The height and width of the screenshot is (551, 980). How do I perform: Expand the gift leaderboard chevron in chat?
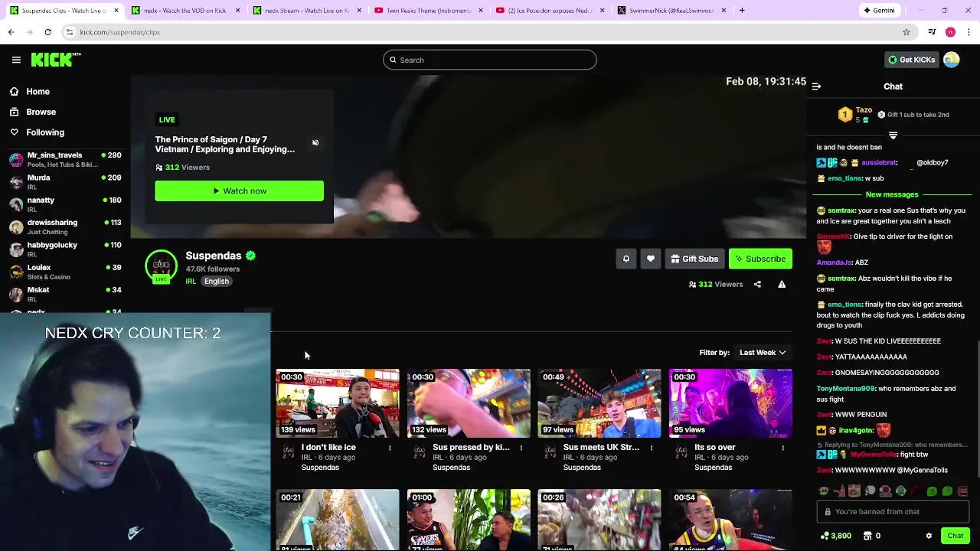coord(893,135)
